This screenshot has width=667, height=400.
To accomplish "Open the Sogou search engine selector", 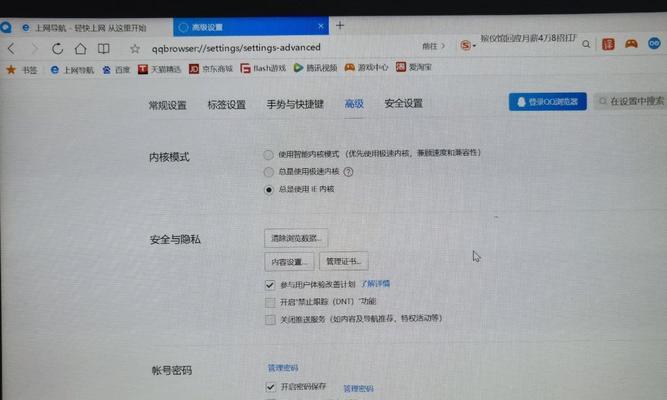I will point(467,45).
